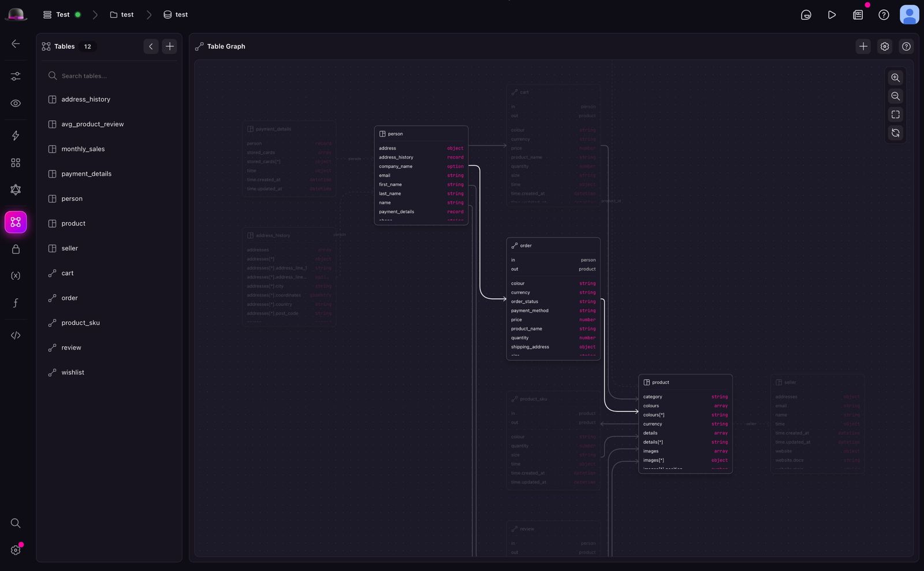Open the changelog via the newspaper icon
Viewport: 924px width, 571px height.
[858, 14]
